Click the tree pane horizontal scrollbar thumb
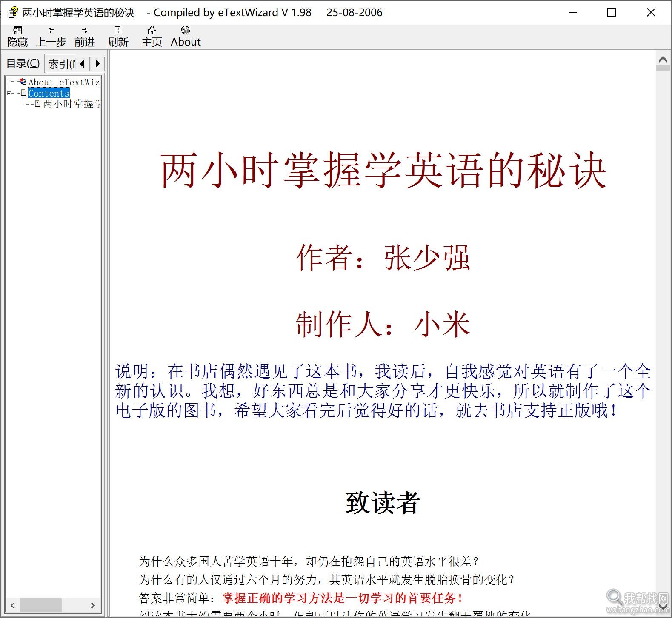This screenshot has width=672, height=618. click(x=41, y=605)
